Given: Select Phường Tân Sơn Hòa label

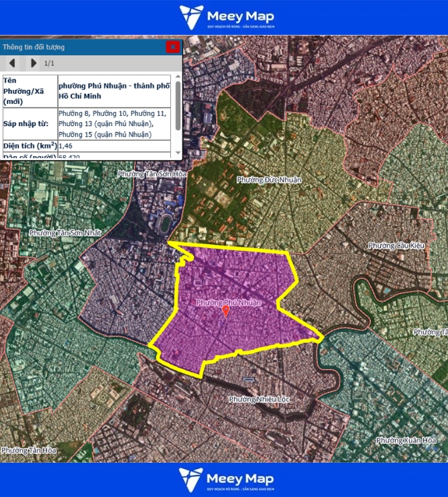Looking at the screenshot, I should click(x=150, y=174).
